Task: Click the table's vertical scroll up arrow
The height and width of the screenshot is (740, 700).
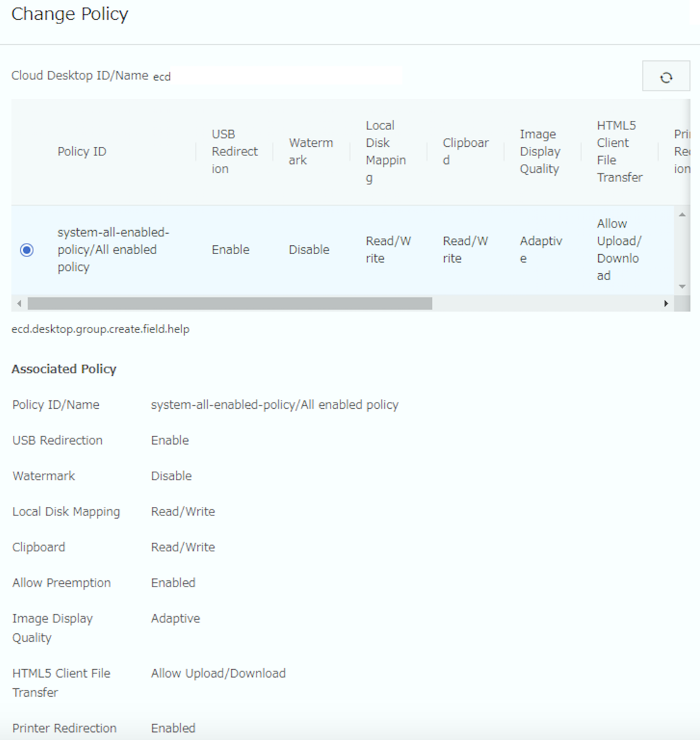Action: tap(681, 215)
